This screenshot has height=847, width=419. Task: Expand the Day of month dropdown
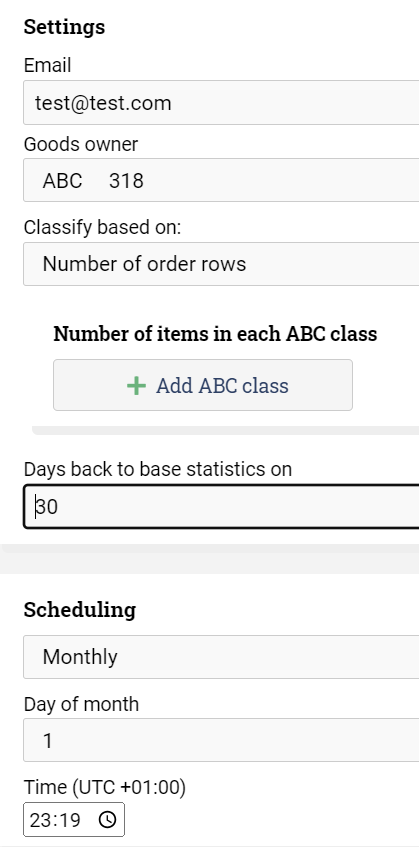pos(221,740)
